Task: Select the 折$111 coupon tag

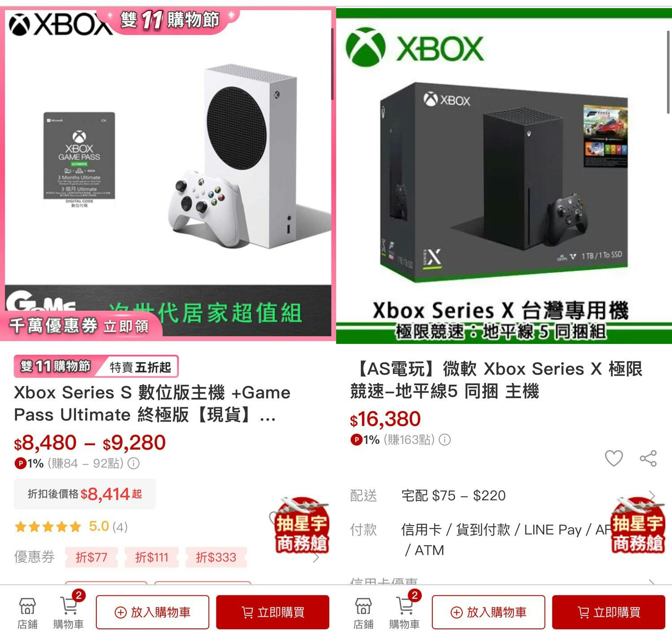Action: point(151,557)
